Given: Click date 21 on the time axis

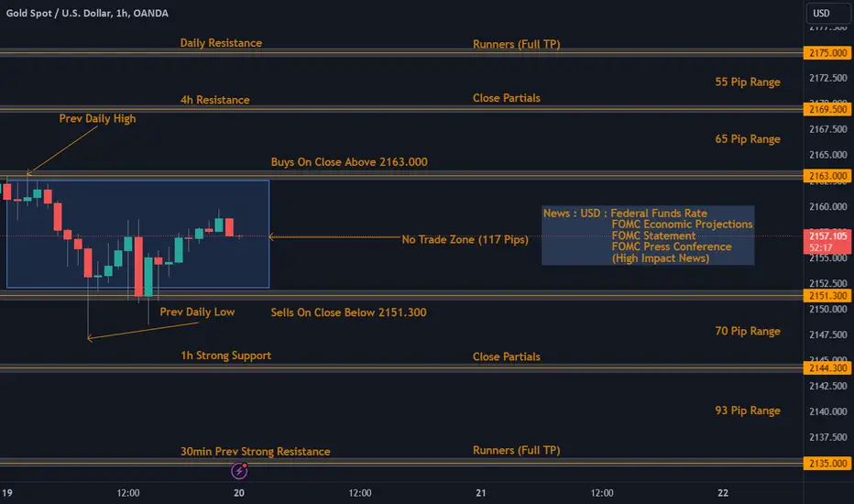Looking at the screenshot, I should pyautogui.click(x=481, y=493).
